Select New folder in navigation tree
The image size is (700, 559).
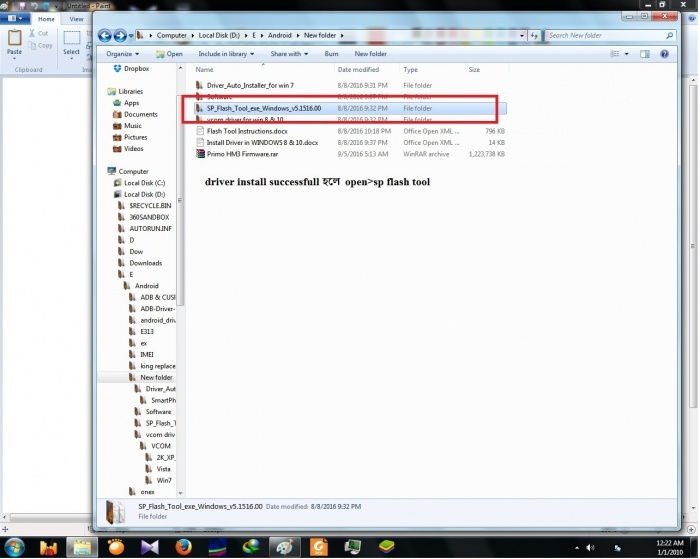click(x=151, y=377)
